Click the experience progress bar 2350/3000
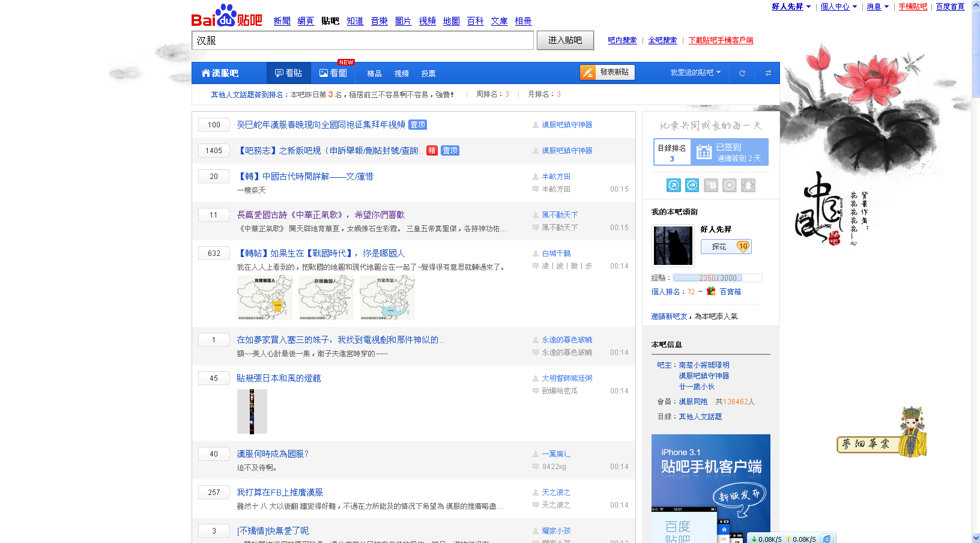The image size is (980, 543). point(718,278)
